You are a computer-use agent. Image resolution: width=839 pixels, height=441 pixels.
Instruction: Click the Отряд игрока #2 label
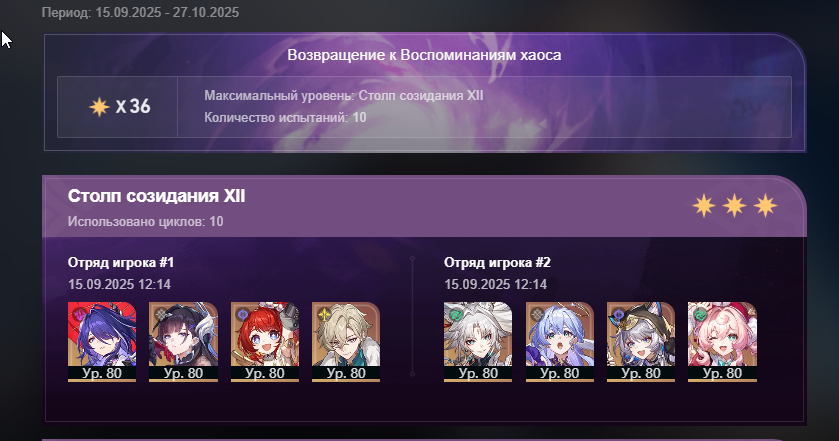tap(497, 262)
